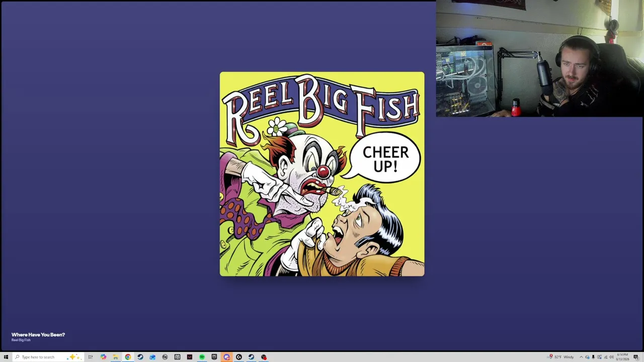Open the microphone tray icon

(593, 357)
